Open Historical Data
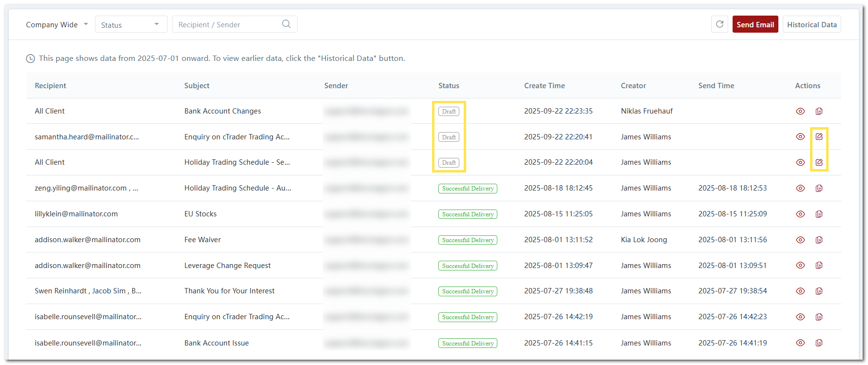 pos(811,24)
